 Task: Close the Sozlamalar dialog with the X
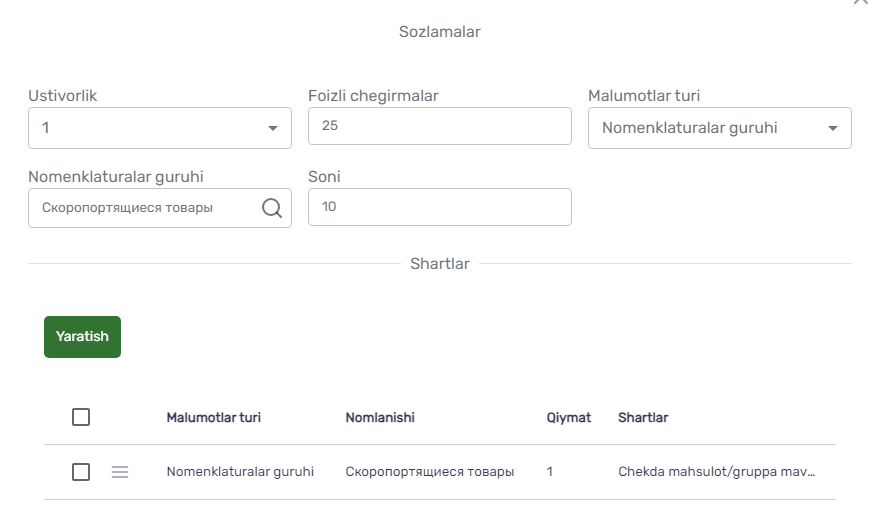860,2
